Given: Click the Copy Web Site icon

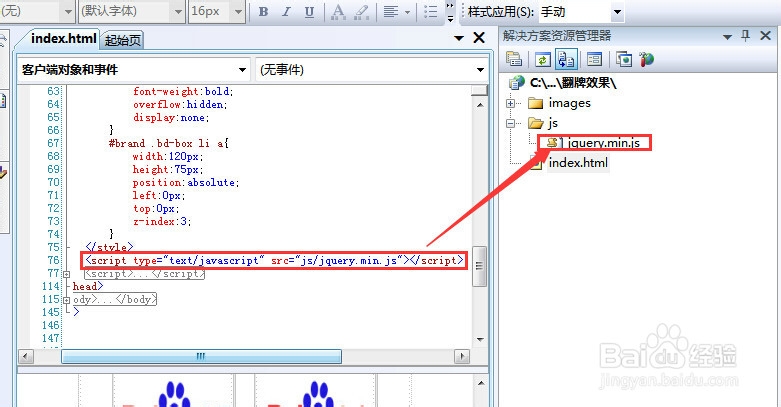Looking at the screenshot, I should click(x=624, y=59).
